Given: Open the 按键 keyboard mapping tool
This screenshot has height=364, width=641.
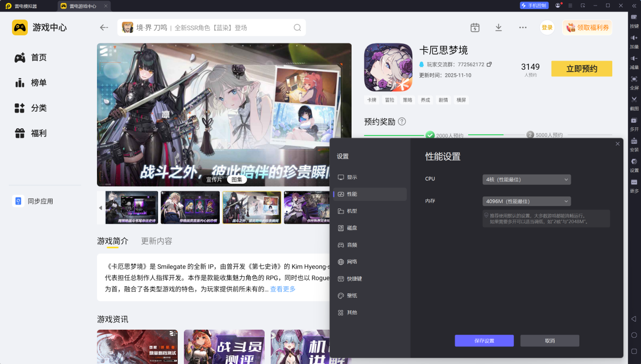Looking at the screenshot, I should 634,17.
